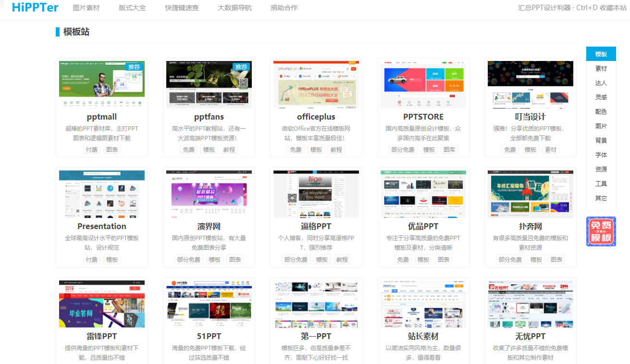Open the pptfans preview image
The height and width of the screenshot is (364, 630).
pyautogui.click(x=209, y=85)
